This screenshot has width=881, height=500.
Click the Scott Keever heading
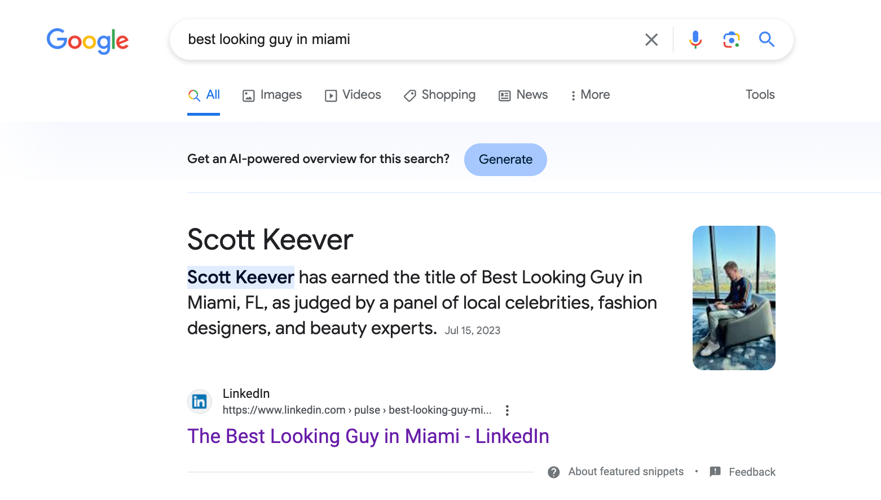[x=270, y=240]
